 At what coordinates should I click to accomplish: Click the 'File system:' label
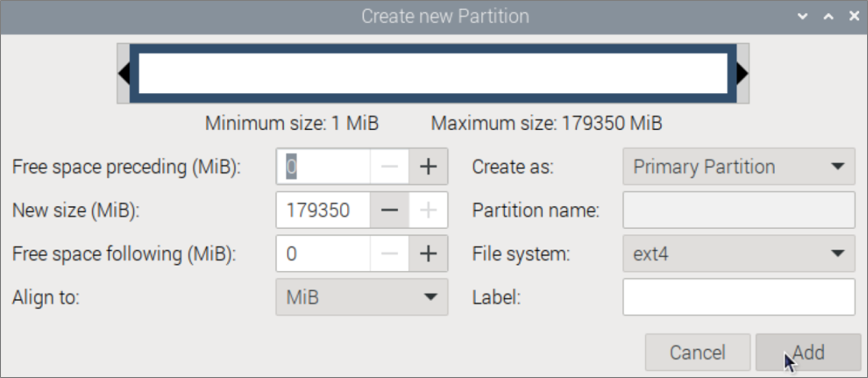[x=521, y=254]
